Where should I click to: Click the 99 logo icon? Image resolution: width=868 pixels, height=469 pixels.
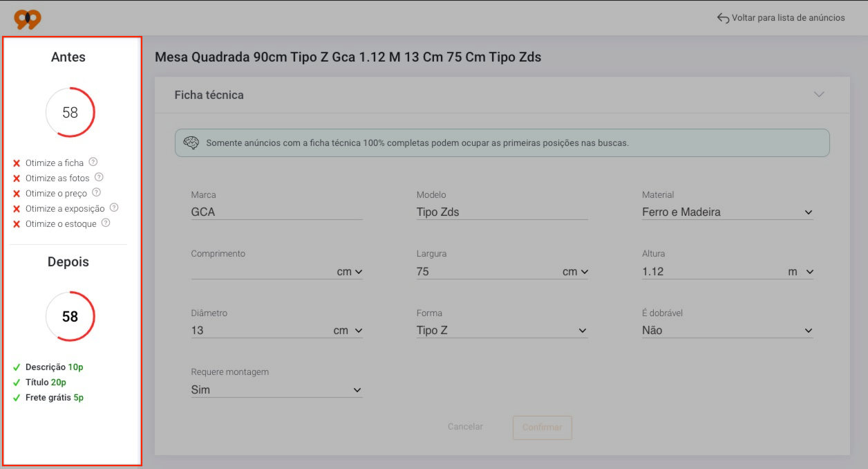[28, 19]
